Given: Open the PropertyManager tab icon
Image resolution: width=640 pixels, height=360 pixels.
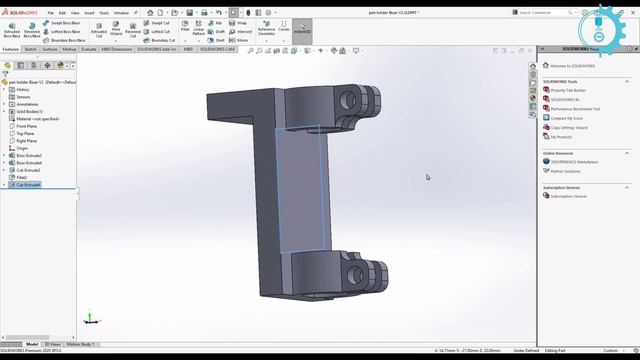Looking at the screenshot, I should (20, 65).
